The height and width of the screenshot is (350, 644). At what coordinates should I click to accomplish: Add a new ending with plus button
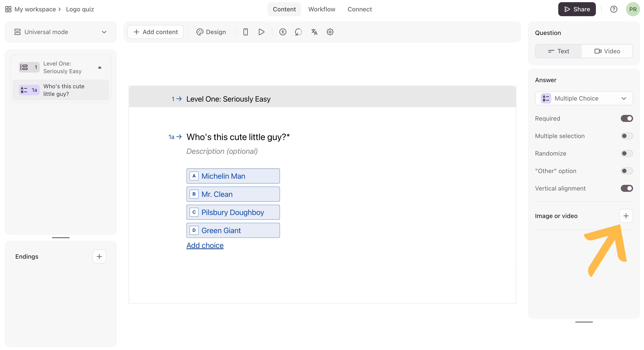coord(99,256)
